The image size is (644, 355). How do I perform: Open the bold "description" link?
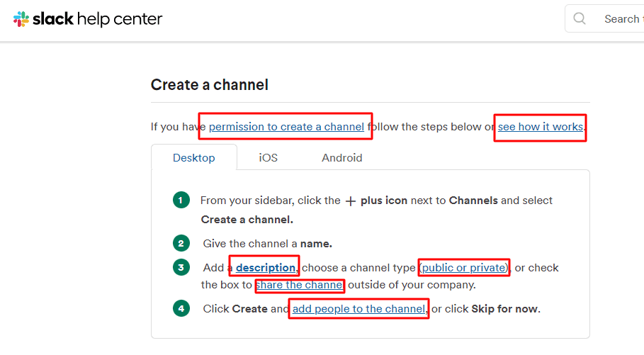(x=266, y=268)
